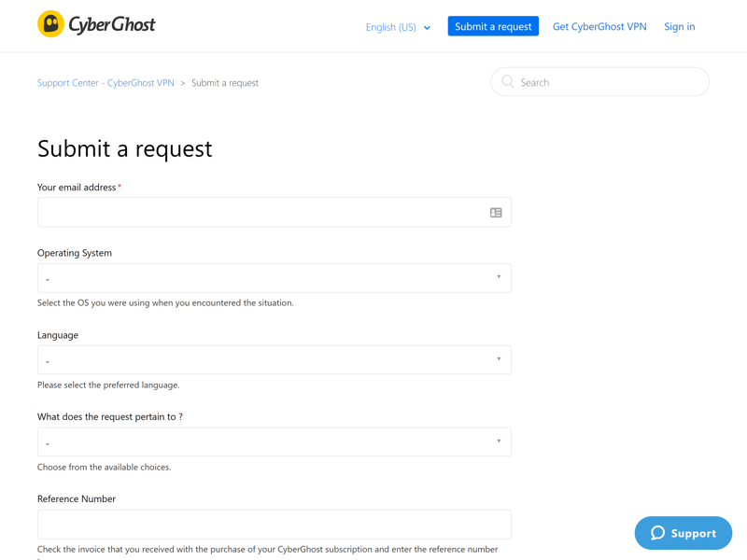Image resolution: width=747 pixels, height=560 pixels.
Task: Click into the Reference Number field
Action: click(x=274, y=524)
